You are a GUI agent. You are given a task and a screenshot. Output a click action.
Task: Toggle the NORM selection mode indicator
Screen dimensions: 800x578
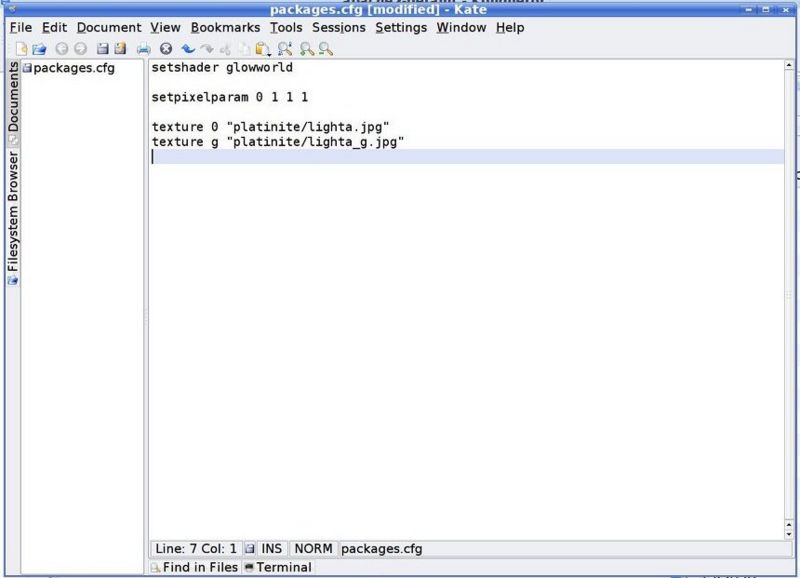pyautogui.click(x=313, y=548)
